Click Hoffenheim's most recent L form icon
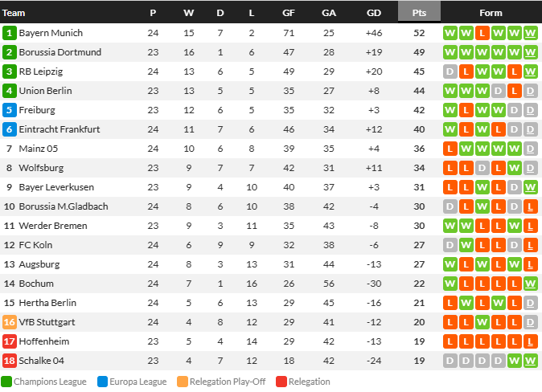 (530, 341)
